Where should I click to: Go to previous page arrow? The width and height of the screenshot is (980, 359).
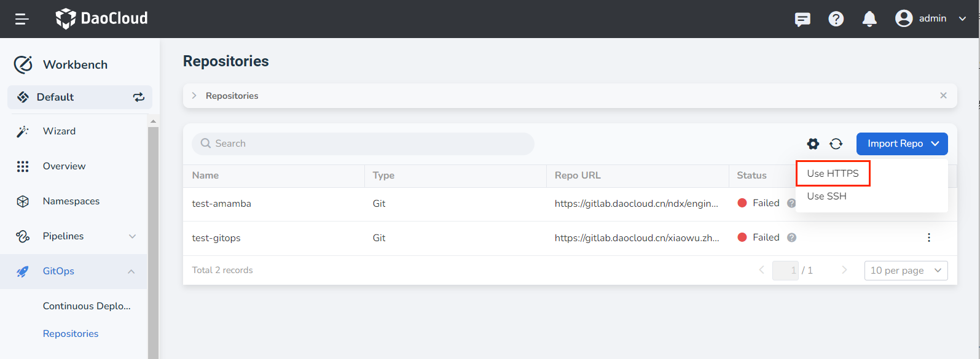tap(762, 270)
